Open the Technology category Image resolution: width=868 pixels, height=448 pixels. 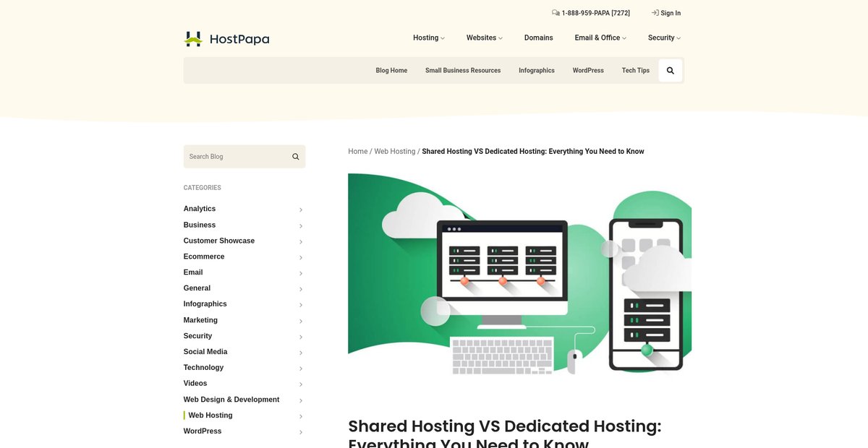tap(203, 368)
